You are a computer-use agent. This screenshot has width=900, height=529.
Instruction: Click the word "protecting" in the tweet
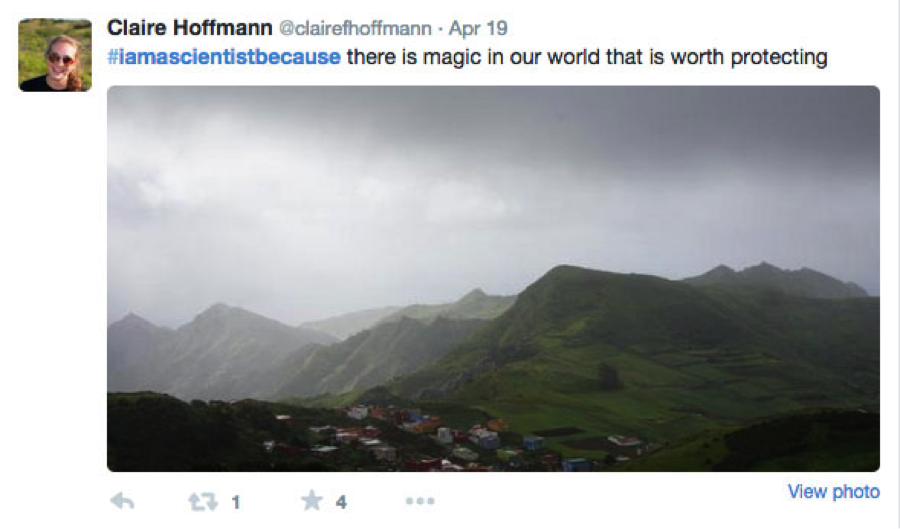(x=777, y=57)
